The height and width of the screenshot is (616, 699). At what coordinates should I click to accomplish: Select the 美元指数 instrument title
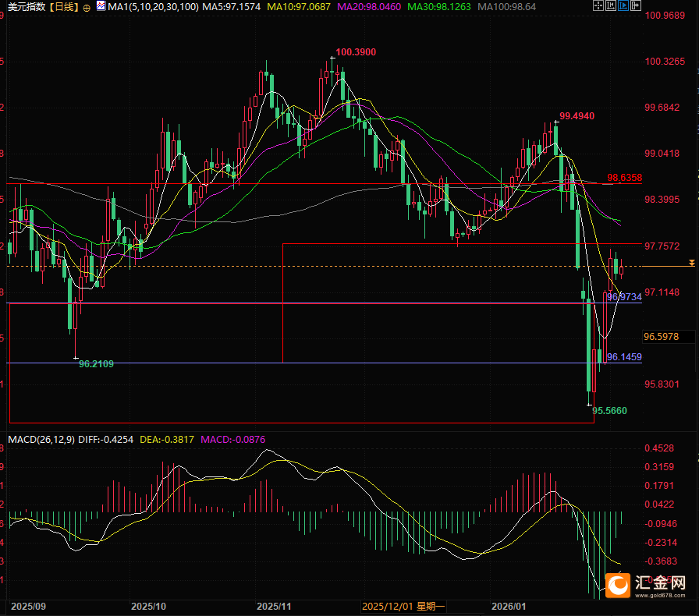(x=24, y=7)
